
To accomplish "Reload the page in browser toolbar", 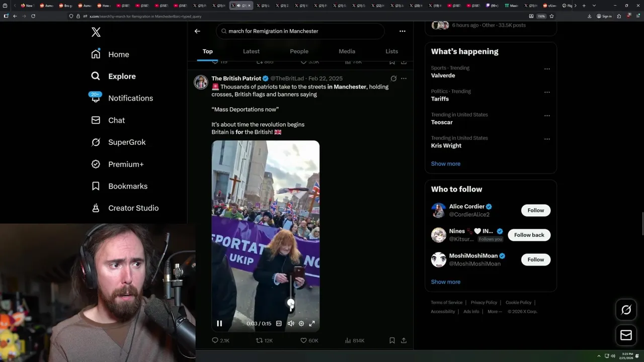I will point(33,16).
